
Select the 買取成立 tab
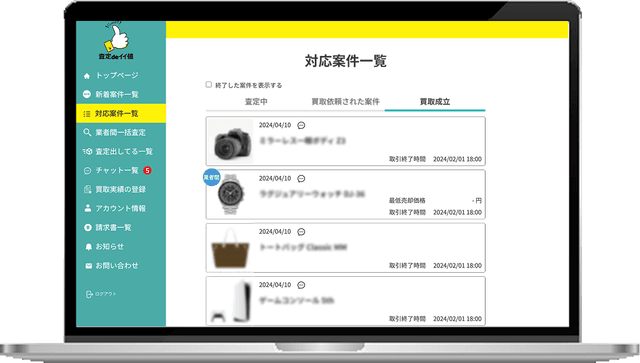(435, 102)
